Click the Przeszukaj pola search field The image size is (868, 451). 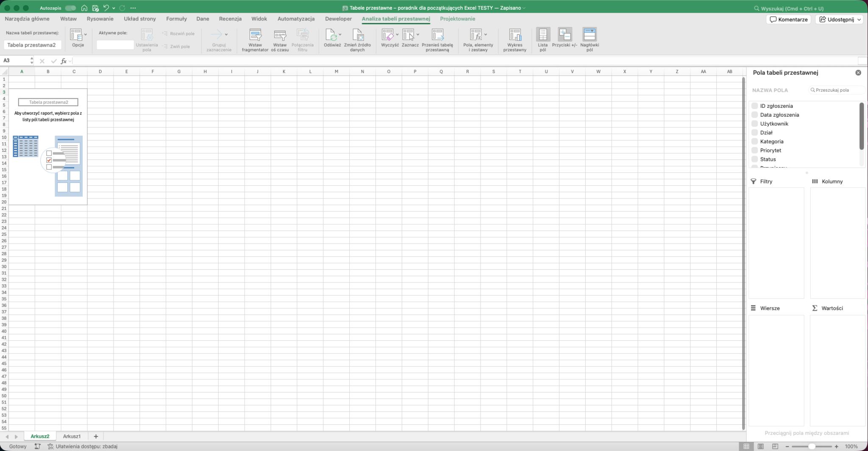836,90
